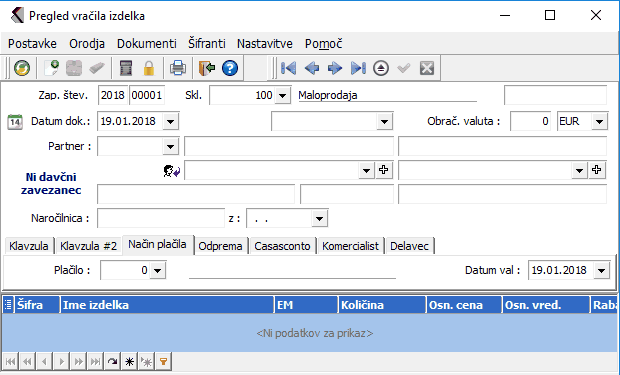Print the document with printer icon

tap(178, 68)
